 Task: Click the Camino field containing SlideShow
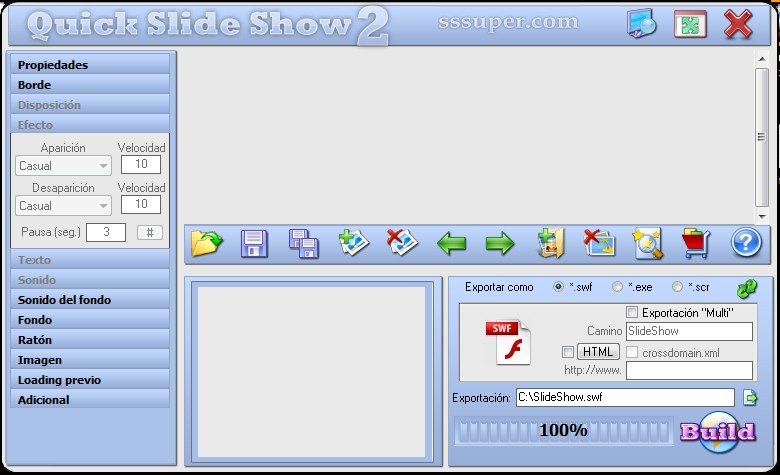click(689, 331)
